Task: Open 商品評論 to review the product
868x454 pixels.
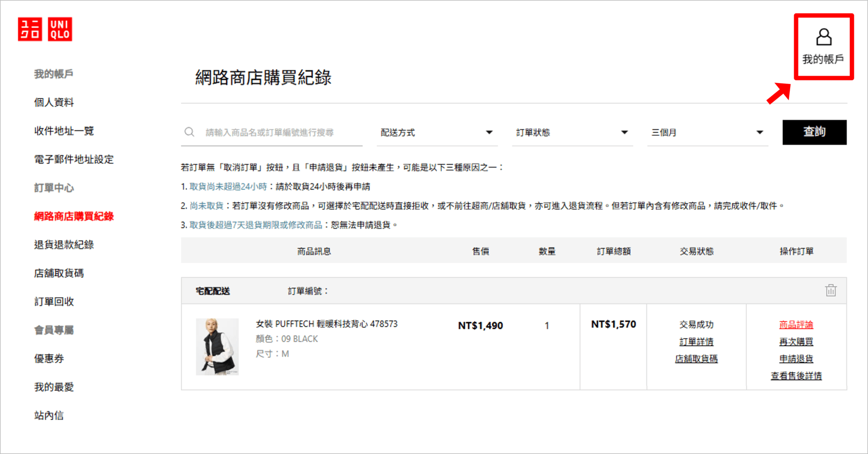Action: click(x=796, y=324)
